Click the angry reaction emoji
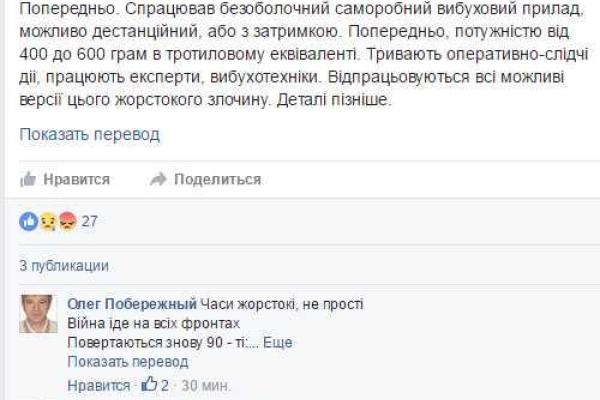The width and height of the screenshot is (600, 400). click(65, 222)
